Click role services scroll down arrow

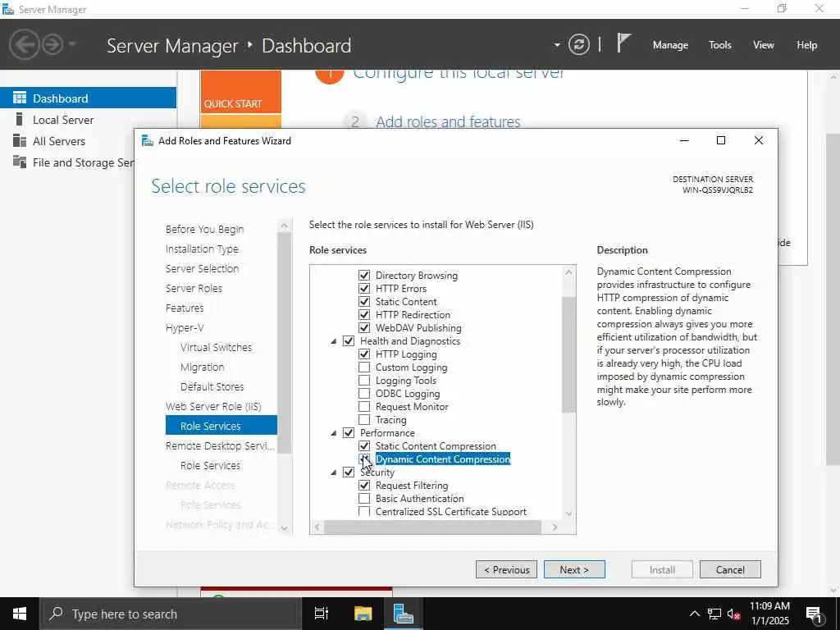click(569, 514)
